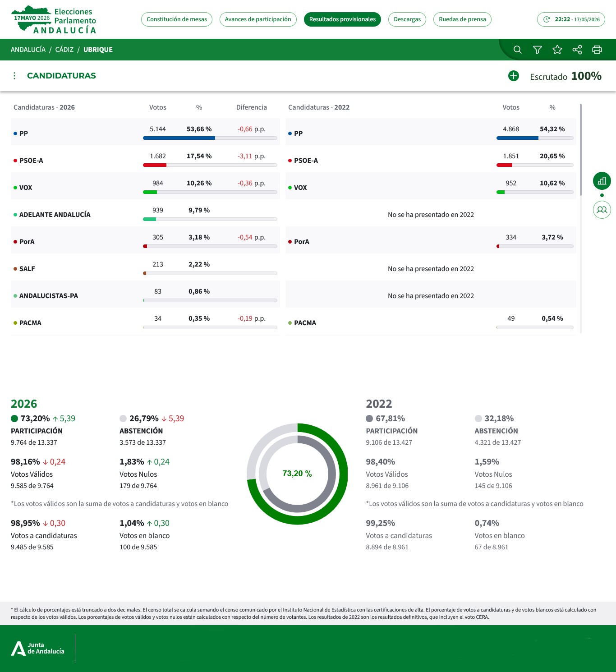Print the page with printer icon

click(597, 50)
